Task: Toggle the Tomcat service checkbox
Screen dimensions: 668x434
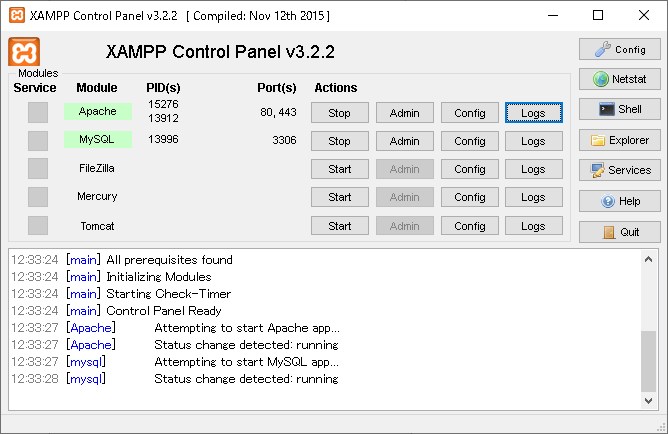Action: [38, 226]
